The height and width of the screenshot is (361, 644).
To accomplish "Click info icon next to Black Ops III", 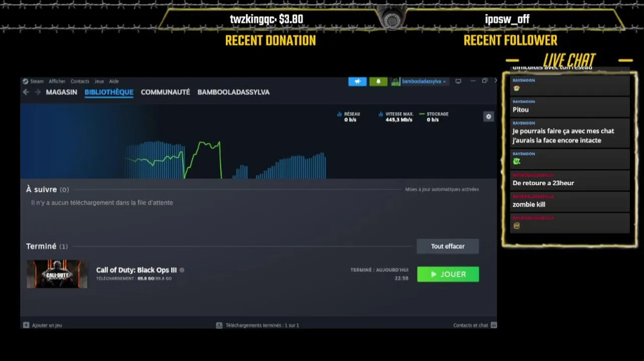I will point(182,270).
